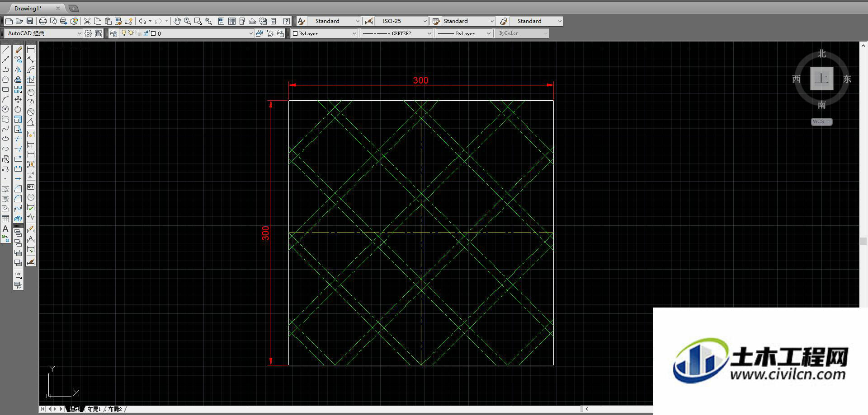The width and height of the screenshot is (868, 415).
Task: Select the Circle draw tool
Action: pyautogui.click(x=5, y=109)
